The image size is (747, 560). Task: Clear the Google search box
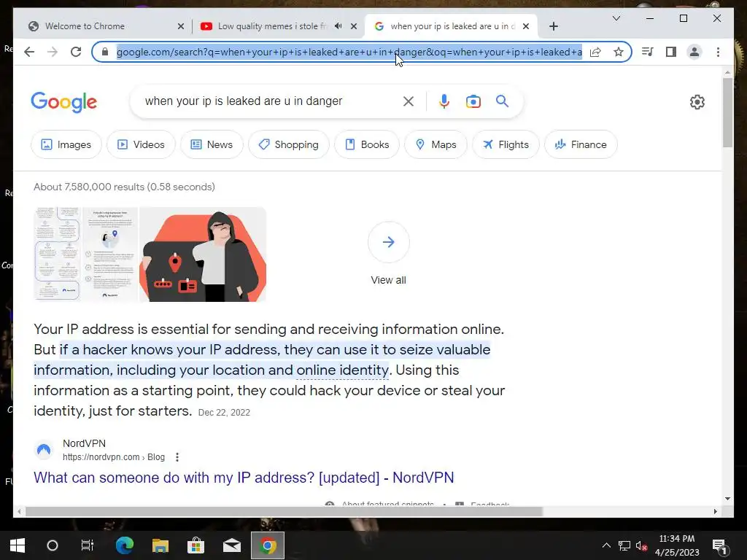tap(409, 101)
